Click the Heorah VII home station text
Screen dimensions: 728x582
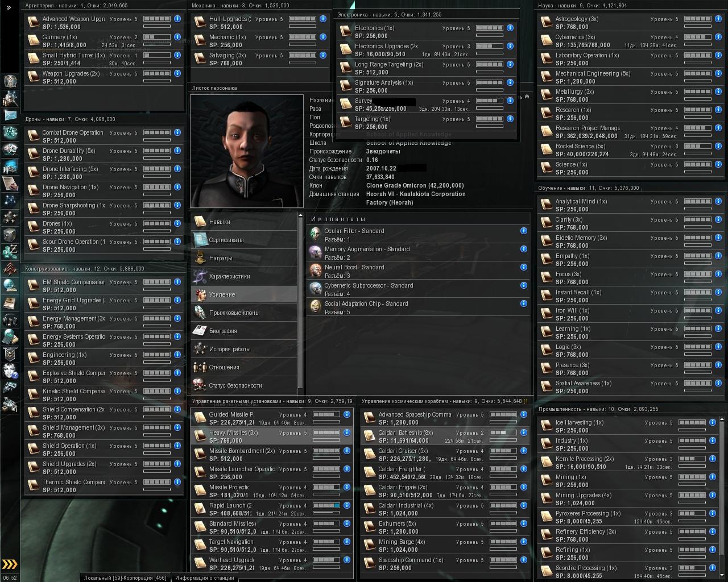tap(416, 198)
